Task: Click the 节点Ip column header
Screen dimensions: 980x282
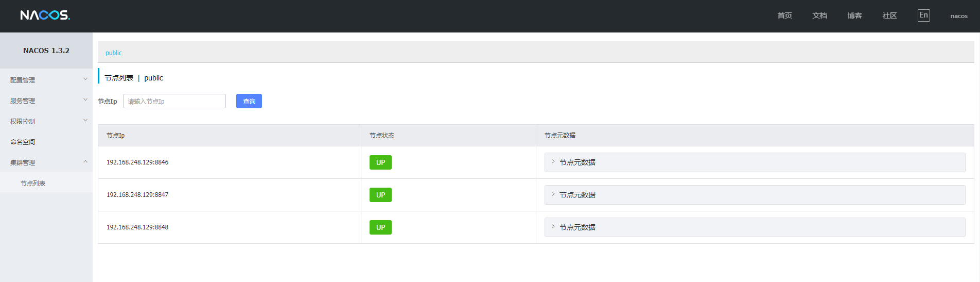Action: point(230,136)
